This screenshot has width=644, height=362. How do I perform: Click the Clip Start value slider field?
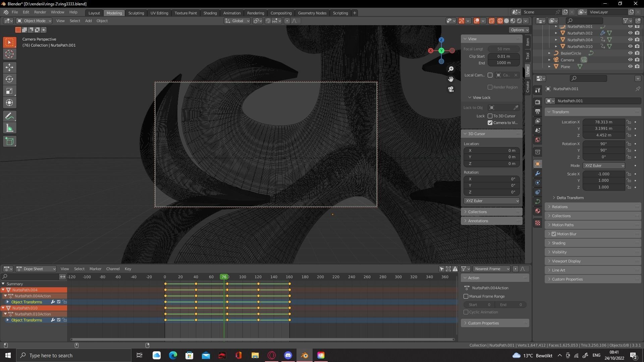[503, 56]
